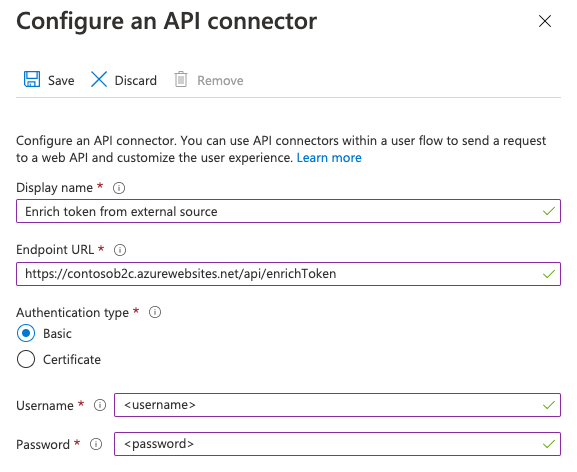This screenshot has height=472, width=577.
Task: Open the Authentication type info icon
Action: (155, 312)
